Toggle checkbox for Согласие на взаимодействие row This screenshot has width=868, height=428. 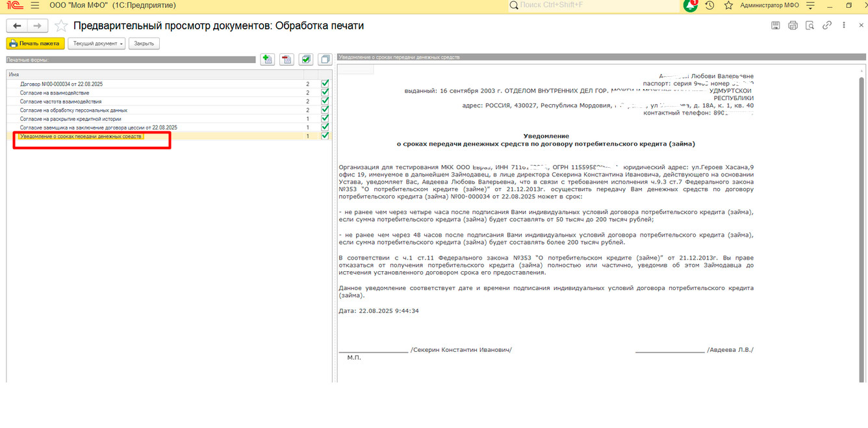pyautogui.click(x=325, y=92)
